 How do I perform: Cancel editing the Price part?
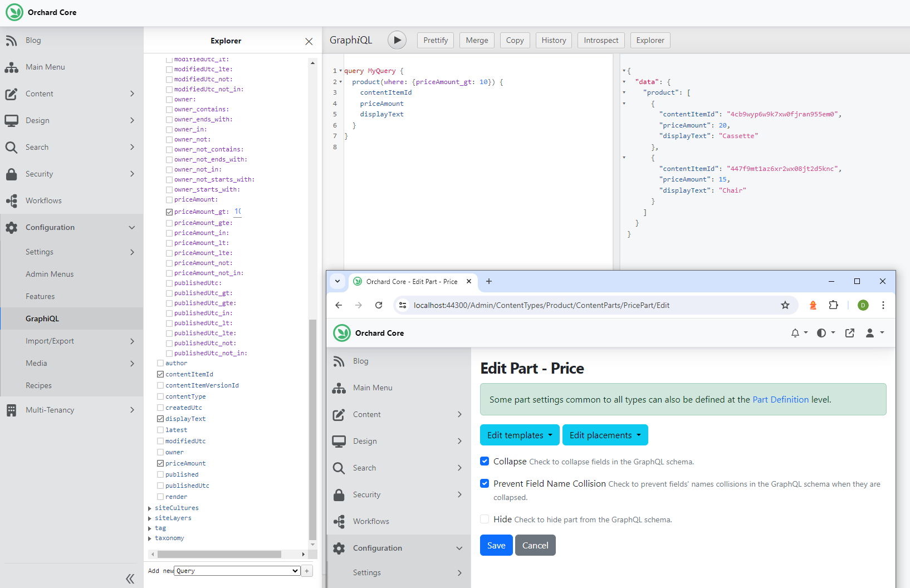click(x=535, y=545)
